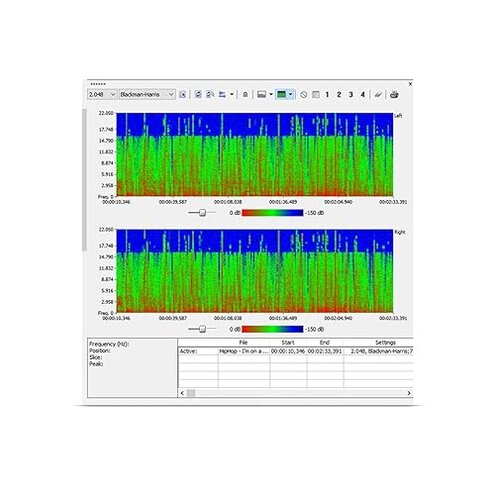Click the 'Frequency (Hz):' label

coord(109,344)
